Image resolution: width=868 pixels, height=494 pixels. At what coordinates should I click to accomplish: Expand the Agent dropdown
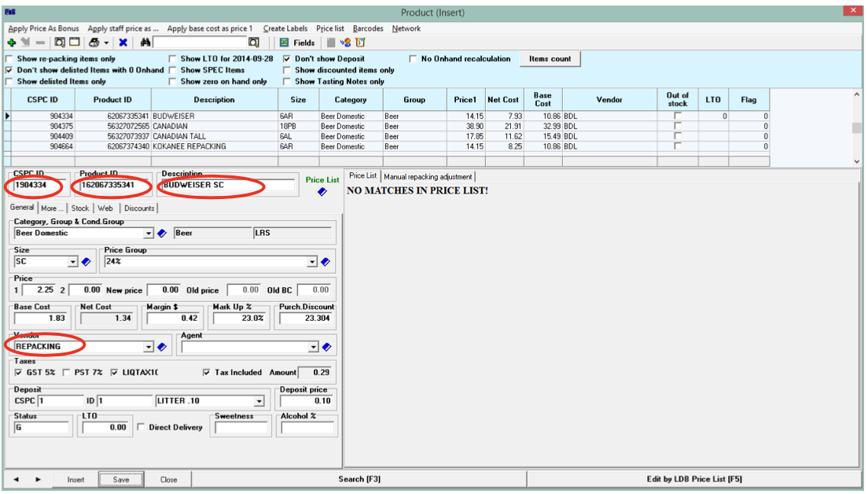click(x=314, y=347)
